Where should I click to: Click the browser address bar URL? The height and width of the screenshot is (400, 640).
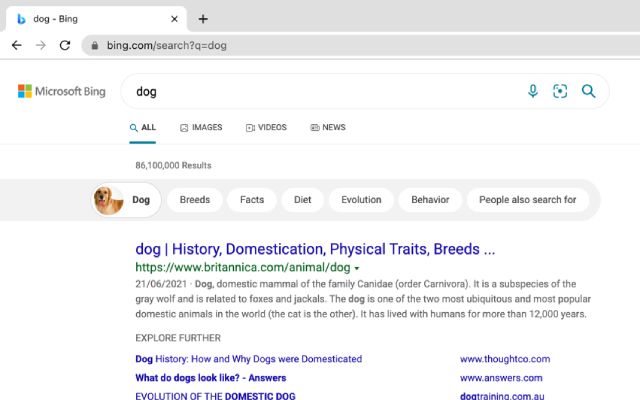(167, 45)
